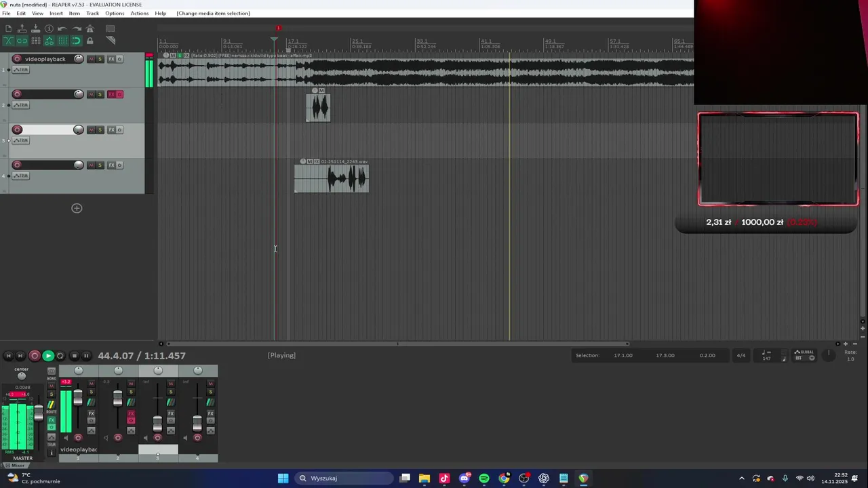
Task: Click the transport Stop button
Action: [x=75, y=356]
